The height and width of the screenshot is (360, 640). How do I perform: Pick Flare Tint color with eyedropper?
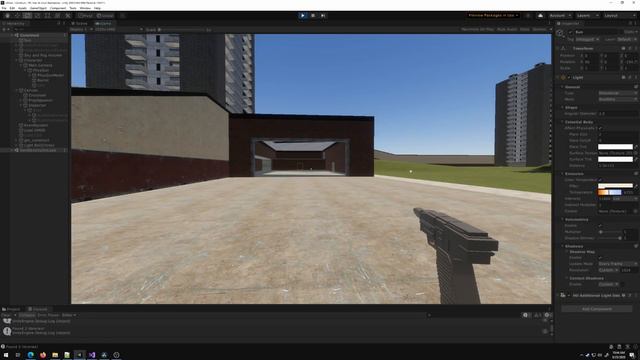pos(636,147)
